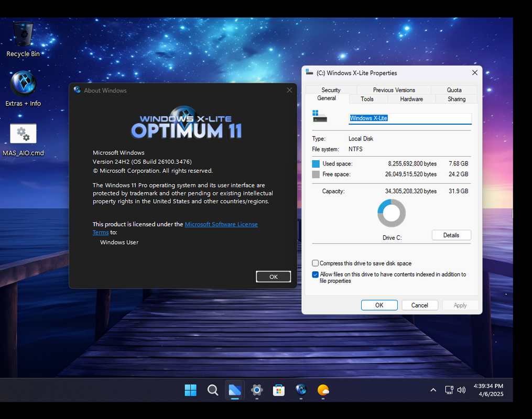Click the About Windows title bar globe icon
This screenshot has width=532, height=419.
tap(78, 90)
